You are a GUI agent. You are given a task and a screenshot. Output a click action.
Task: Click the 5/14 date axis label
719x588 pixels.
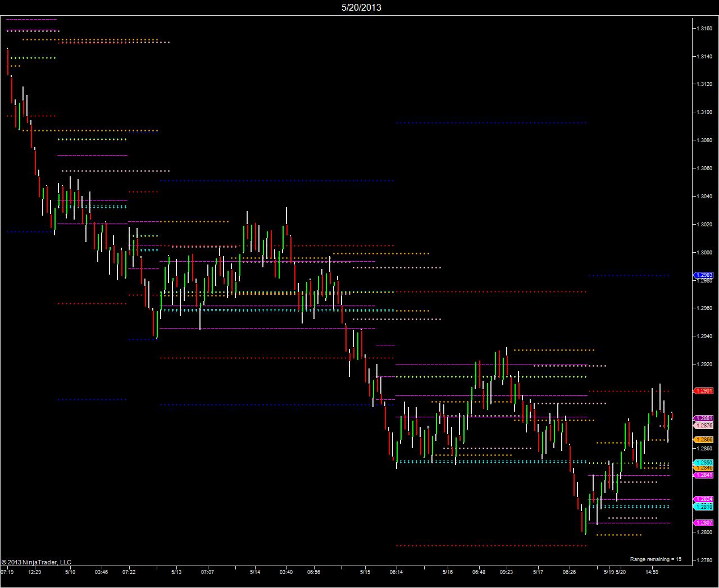point(255,572)
